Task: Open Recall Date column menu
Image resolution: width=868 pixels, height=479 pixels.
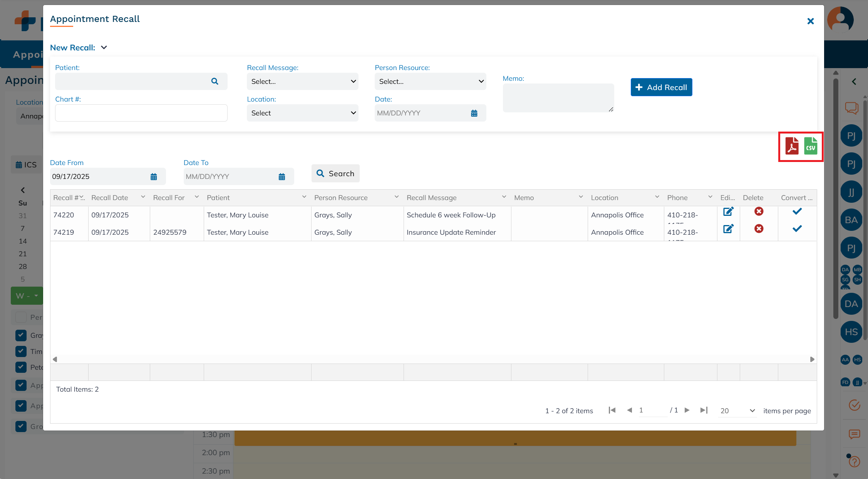Action: click(143, 197)
